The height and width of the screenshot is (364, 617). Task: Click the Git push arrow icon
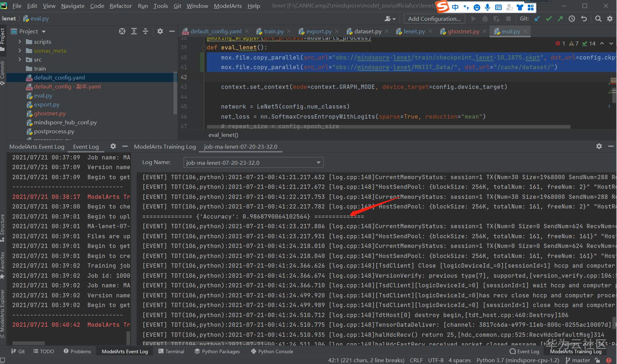[560, 19]
